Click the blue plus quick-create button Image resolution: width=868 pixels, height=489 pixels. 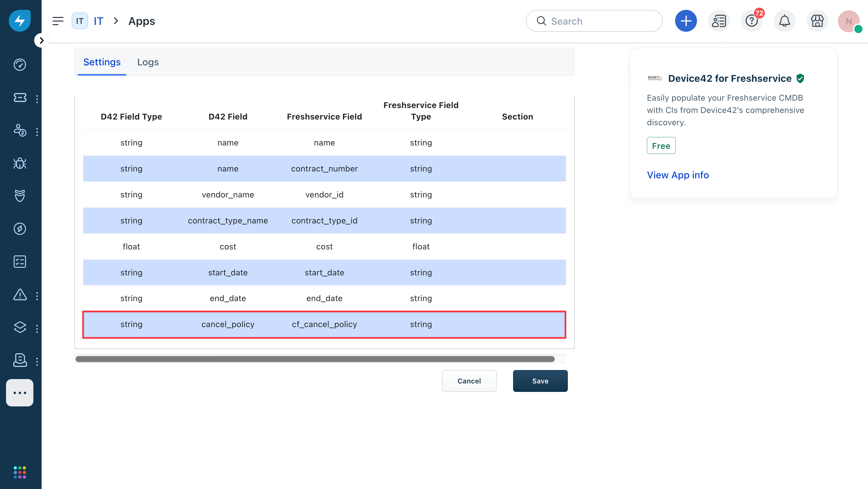coord(686,21)
